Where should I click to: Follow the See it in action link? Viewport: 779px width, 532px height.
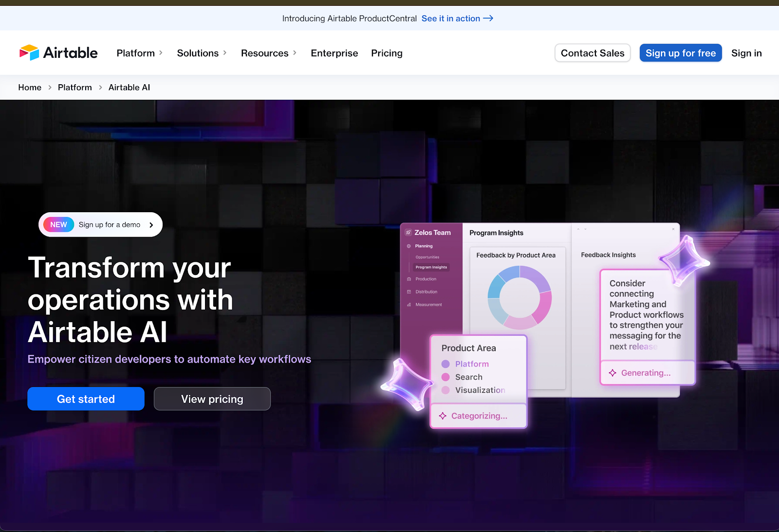(x=451, y=18)
